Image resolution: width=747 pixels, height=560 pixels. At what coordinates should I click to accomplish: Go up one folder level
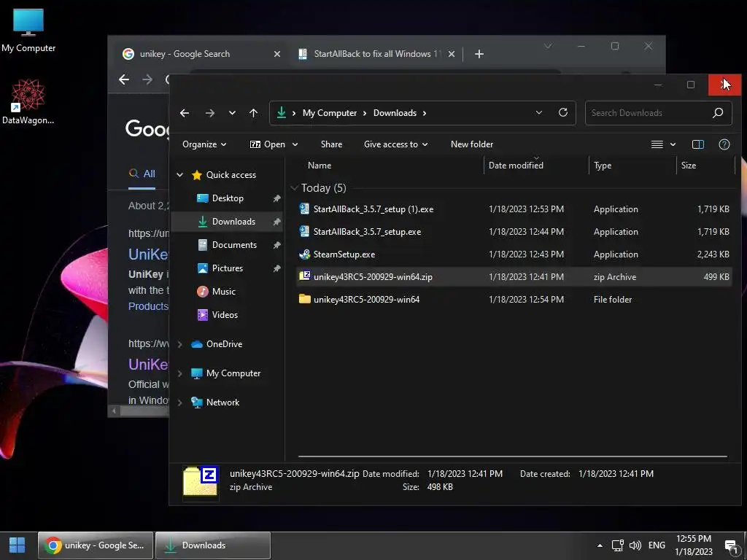point(253,113)
